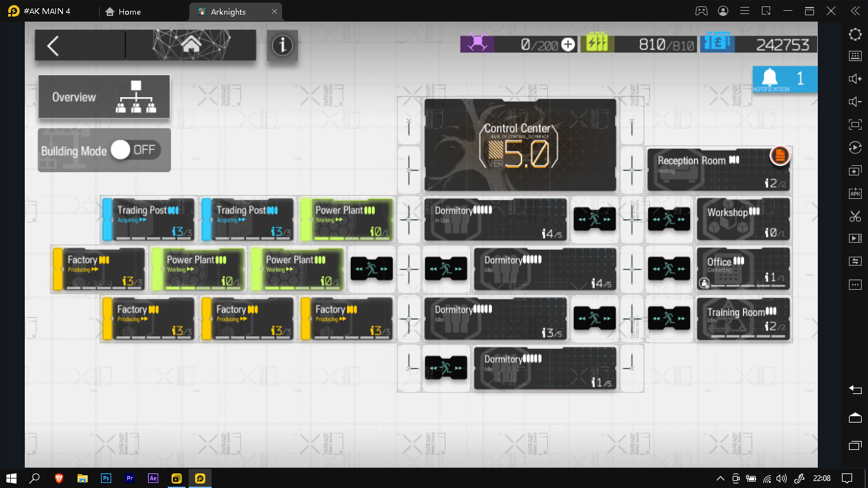
Task: Open the Windows volume control
Action: point(782,478)
